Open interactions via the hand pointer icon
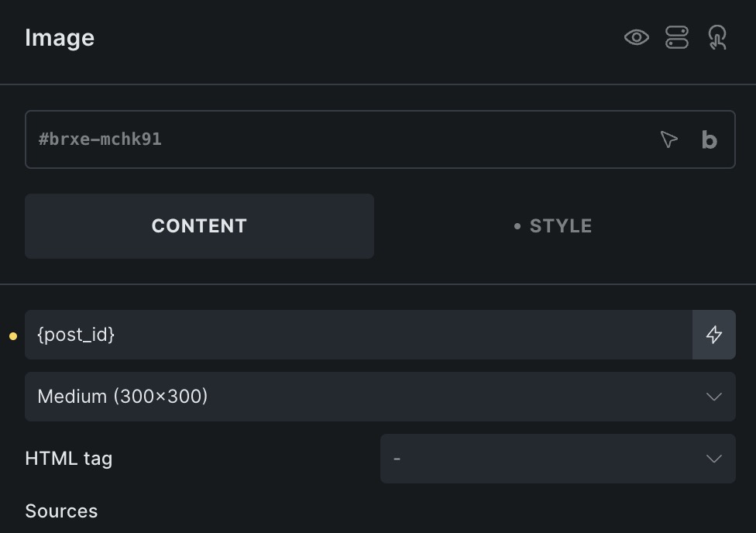The width and height of the screenshot is (756, 533). click(x=717, y=38)
